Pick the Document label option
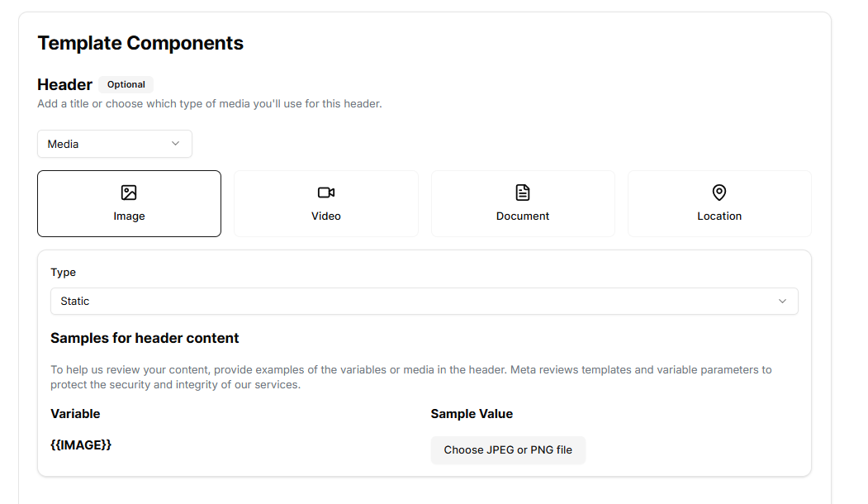 (523, 216)
